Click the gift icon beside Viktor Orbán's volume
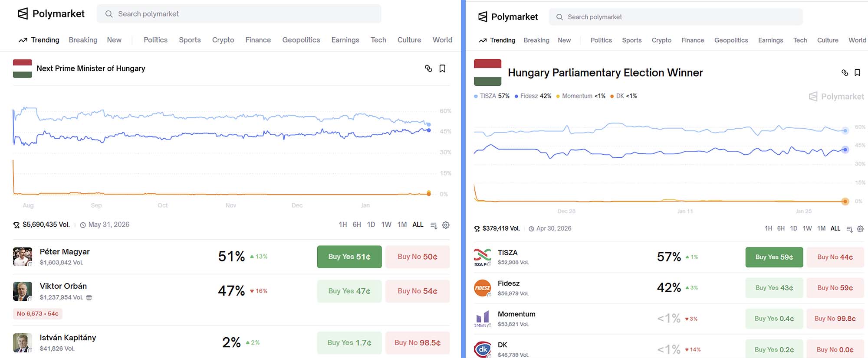Image resolution: width=868 pixels, height=358 pixels. (x=89, y=298)
